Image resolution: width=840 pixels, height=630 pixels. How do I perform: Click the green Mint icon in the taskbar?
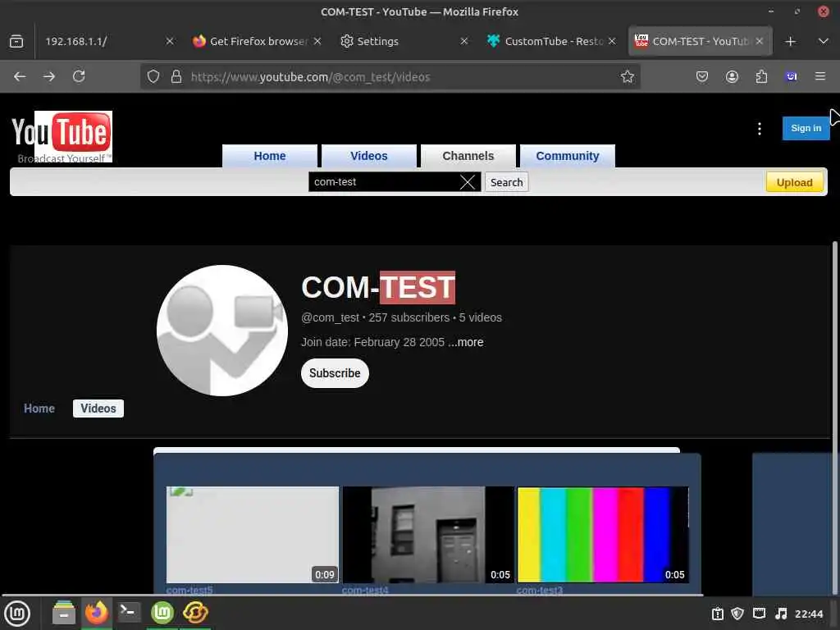coord(162,613)
